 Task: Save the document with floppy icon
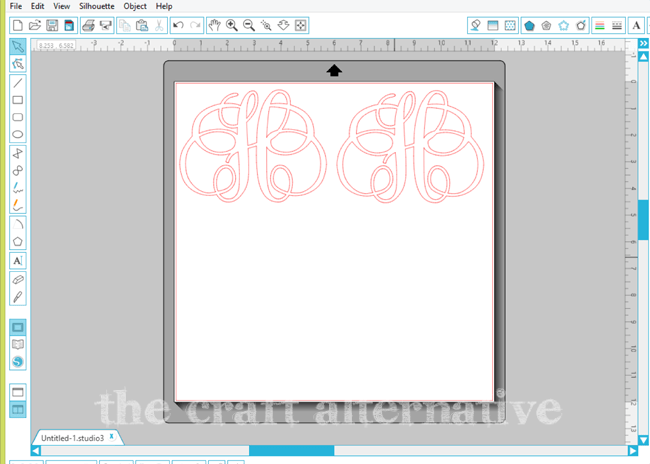coord(52,26)
